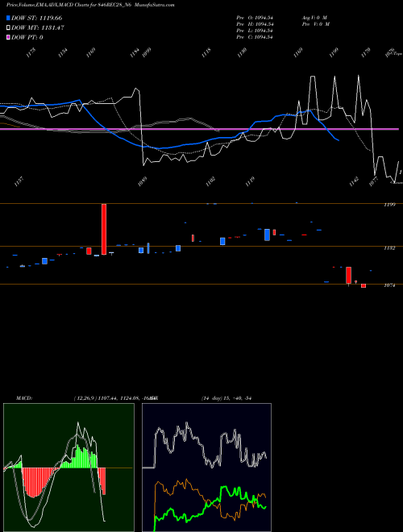Click the 'MACD:' panel heading
The height and width of the screenshot is (532, 403).
pos(23,398)
